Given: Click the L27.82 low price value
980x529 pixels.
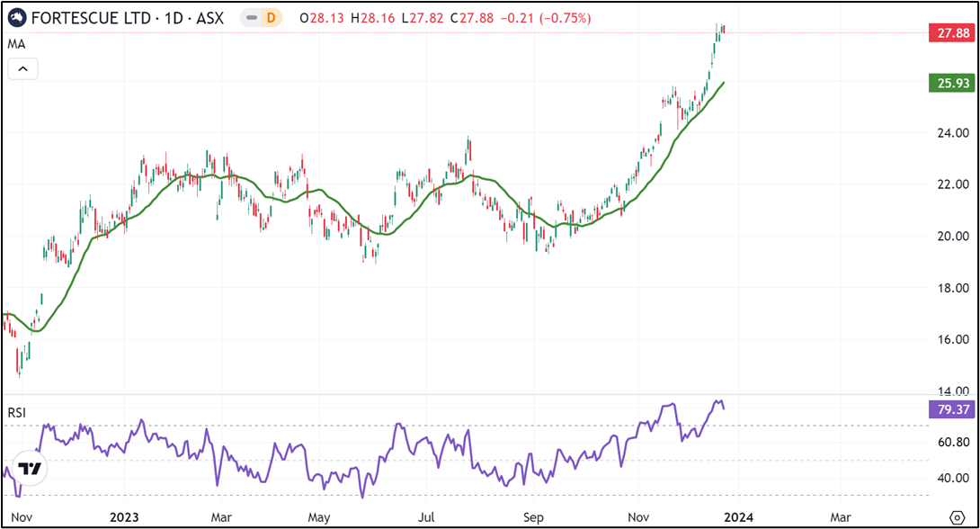Looking at the screenshot, I should [423, 18].
